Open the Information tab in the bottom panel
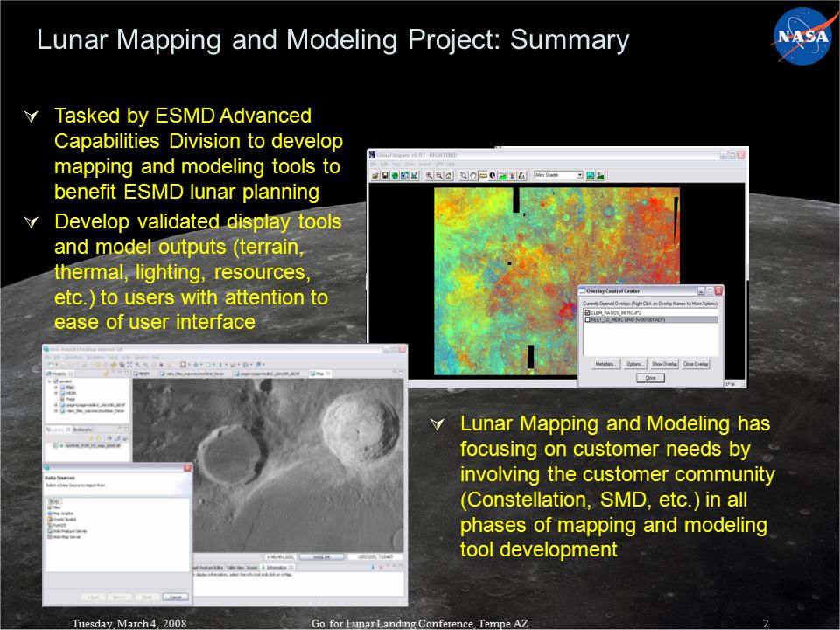840x630 pixels. tap(277, 567)
